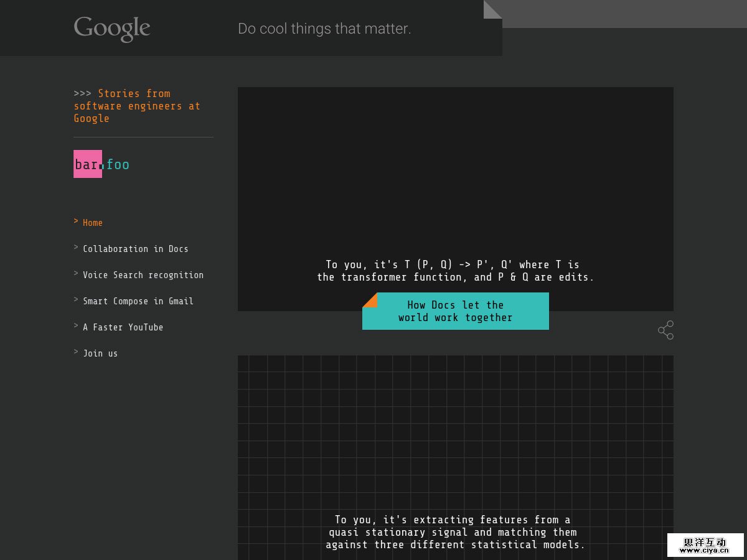Click the "Do cool things that matter." tagline

click(324, 29)
